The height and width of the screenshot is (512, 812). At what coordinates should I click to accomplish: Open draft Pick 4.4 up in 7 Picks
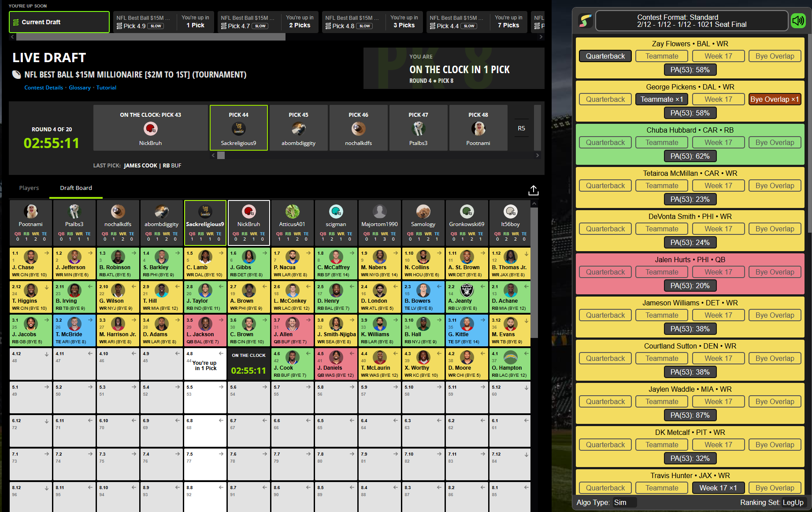(477, 22)
